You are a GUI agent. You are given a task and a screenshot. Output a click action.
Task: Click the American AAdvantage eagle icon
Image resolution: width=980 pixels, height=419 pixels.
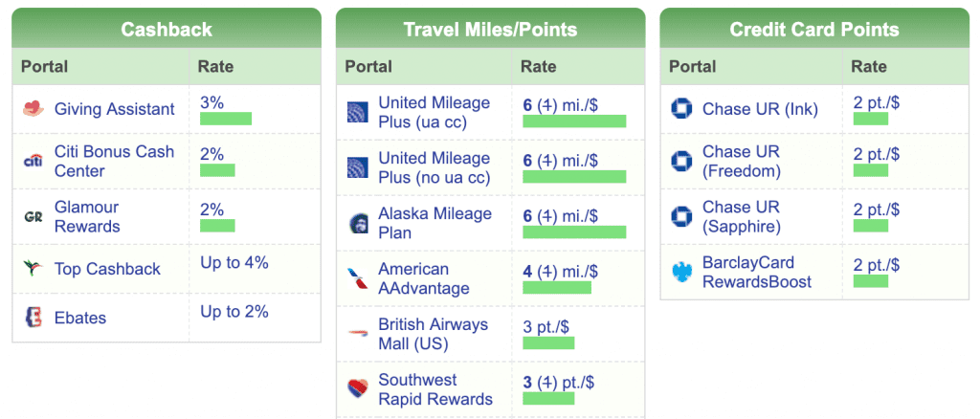[x=358, y=279]
